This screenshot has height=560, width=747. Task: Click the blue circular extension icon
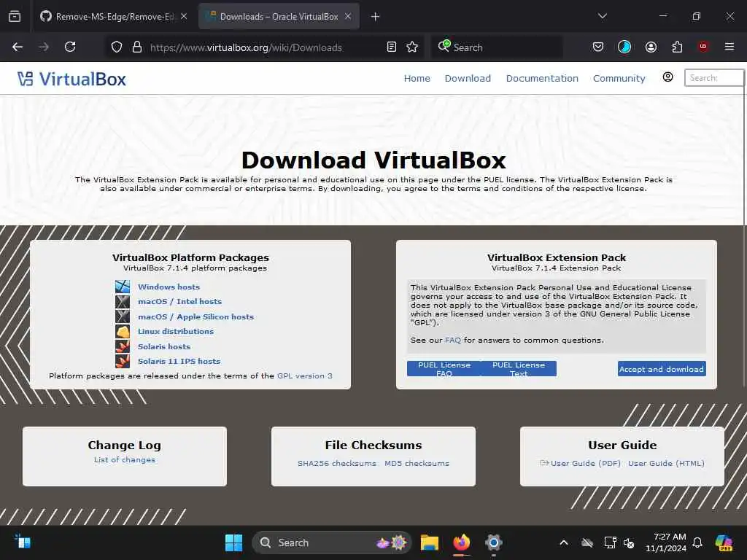pyautogui.click(x=624, y=47)
